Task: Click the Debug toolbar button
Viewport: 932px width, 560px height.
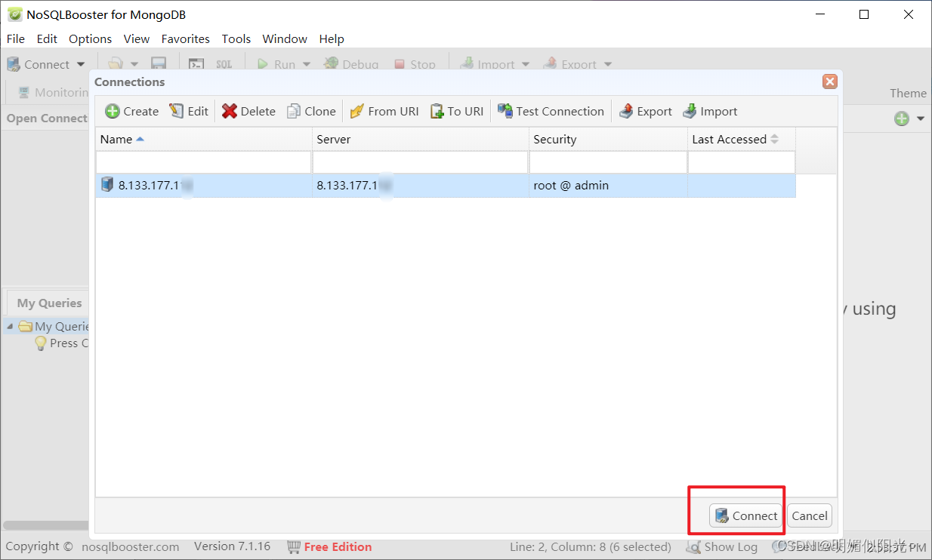Action: point(351,64)
